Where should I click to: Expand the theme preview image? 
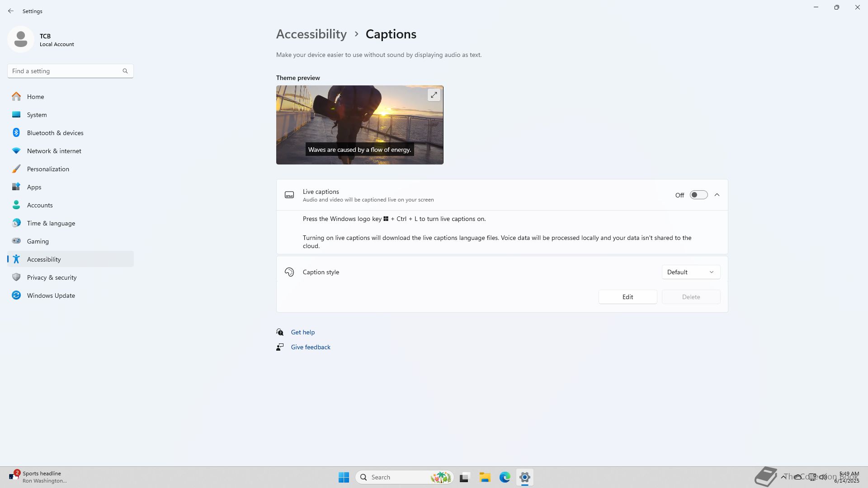coord(434,95)
